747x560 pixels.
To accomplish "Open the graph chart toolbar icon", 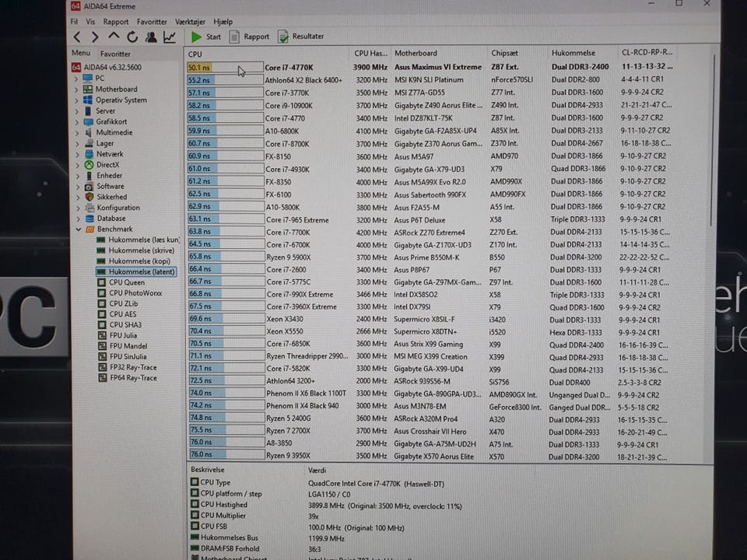I will click(170, 37).
